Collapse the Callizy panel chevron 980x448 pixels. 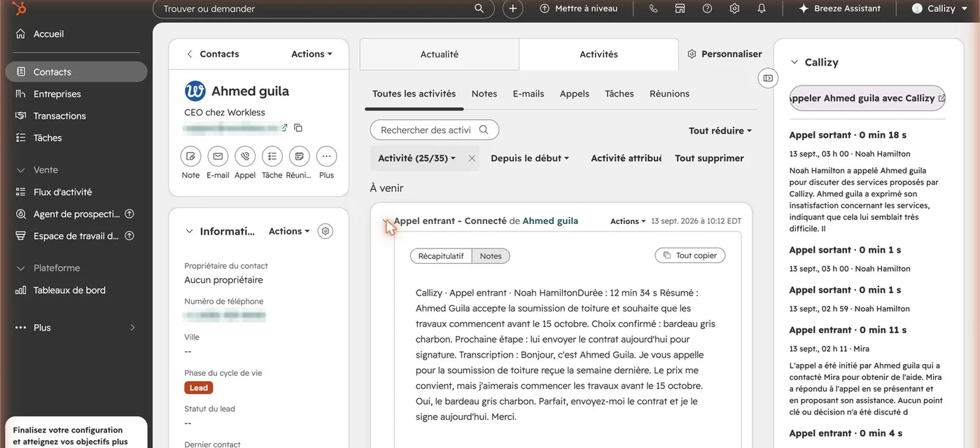pyautogui.click(x=794, y=62)
